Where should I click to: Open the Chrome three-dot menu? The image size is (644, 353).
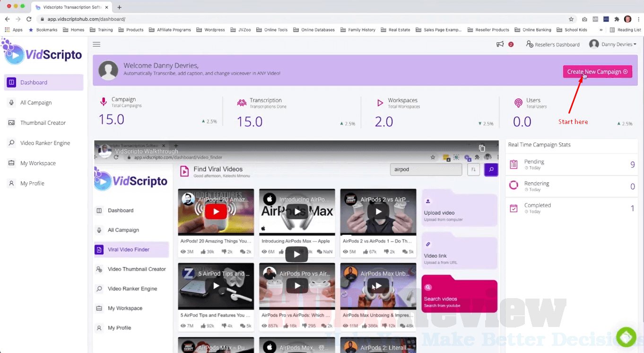638,19
